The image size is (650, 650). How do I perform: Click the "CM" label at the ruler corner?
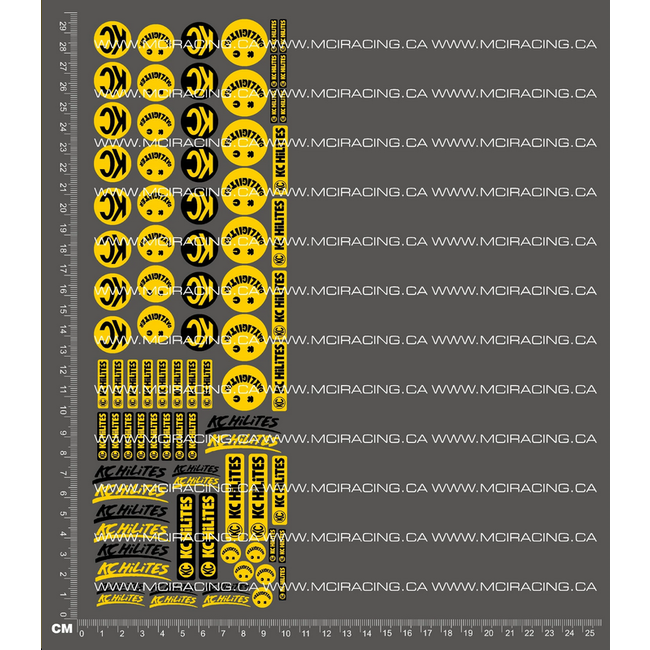pos(62,628)
